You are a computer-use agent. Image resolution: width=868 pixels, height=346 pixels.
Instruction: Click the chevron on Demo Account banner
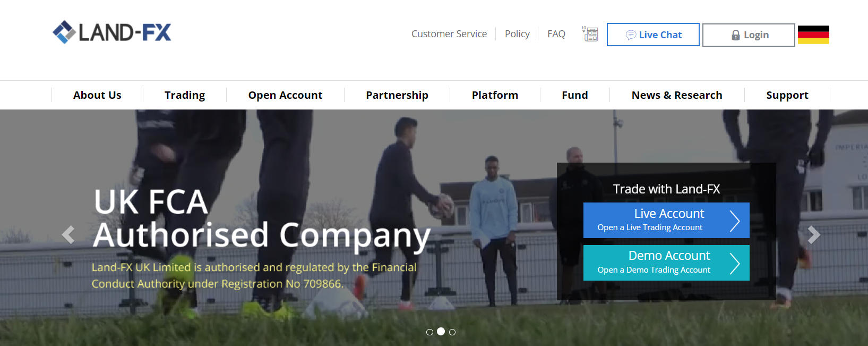(x=735, y=264)
